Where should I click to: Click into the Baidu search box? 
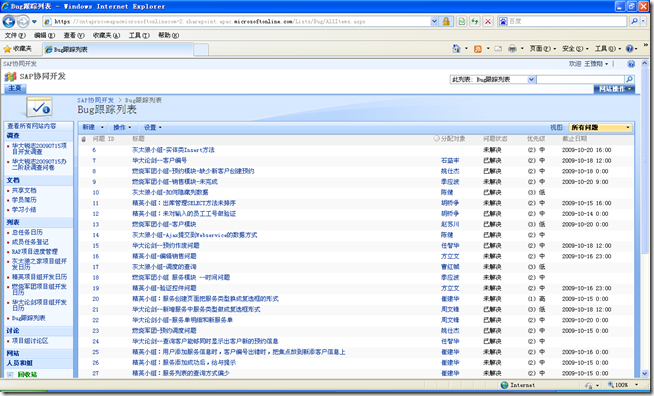pyautogui.click(x=567, y=21)
